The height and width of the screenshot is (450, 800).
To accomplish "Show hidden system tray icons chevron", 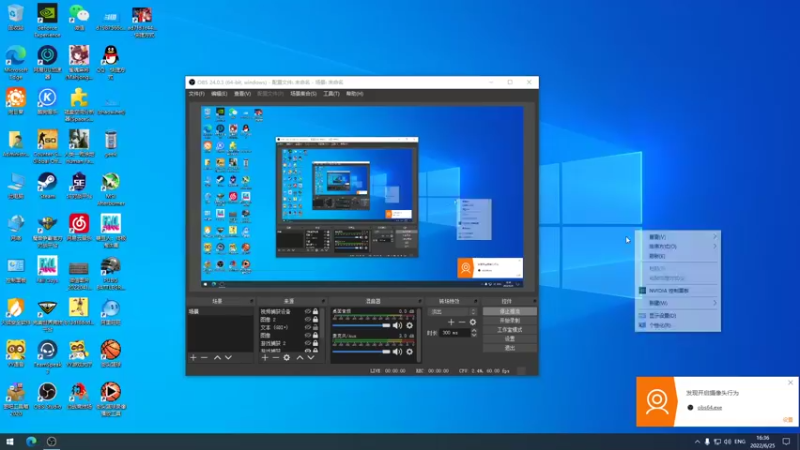I will tap(697, 442).
